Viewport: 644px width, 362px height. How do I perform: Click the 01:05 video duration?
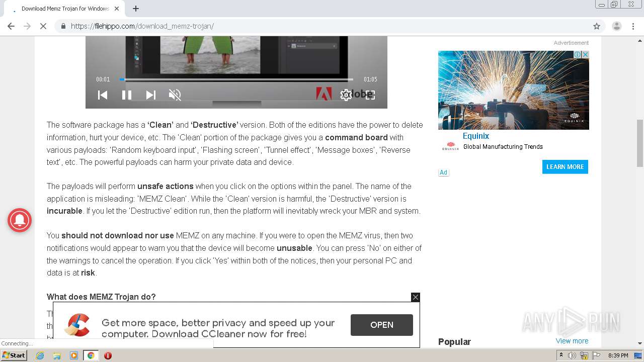tap(370, 79)
